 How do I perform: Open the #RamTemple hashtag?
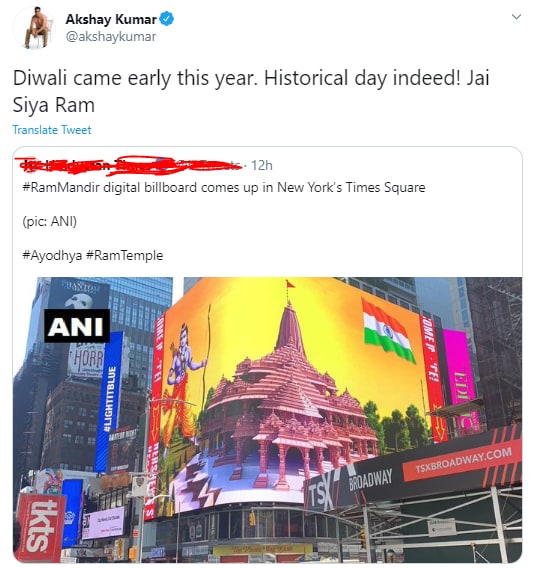125,255
